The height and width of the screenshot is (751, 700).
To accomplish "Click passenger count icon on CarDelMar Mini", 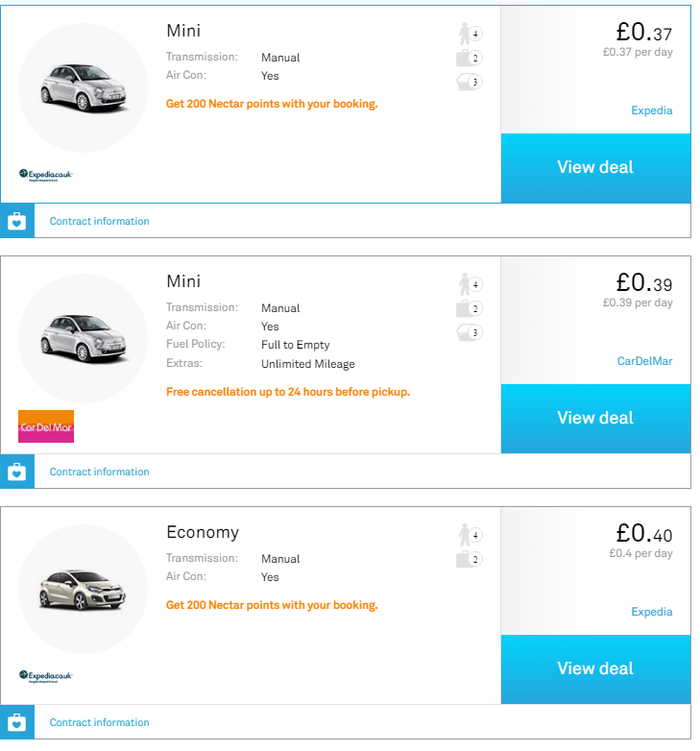I will point(469,284).
